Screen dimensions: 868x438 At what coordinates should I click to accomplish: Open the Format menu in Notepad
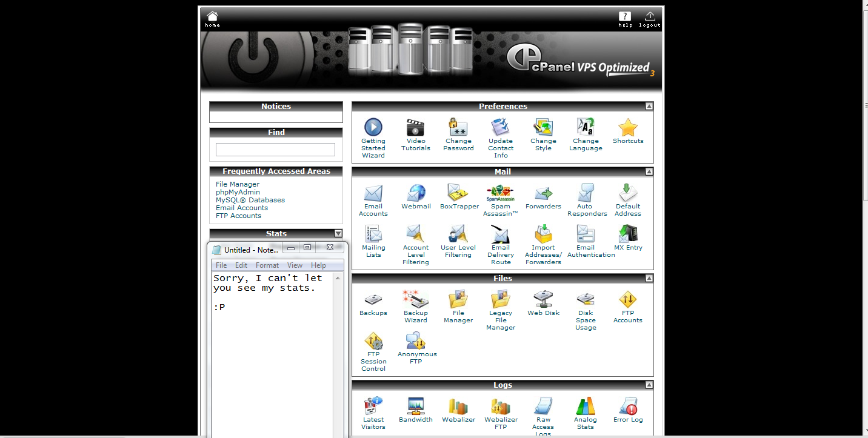click(x=267, y=265)
